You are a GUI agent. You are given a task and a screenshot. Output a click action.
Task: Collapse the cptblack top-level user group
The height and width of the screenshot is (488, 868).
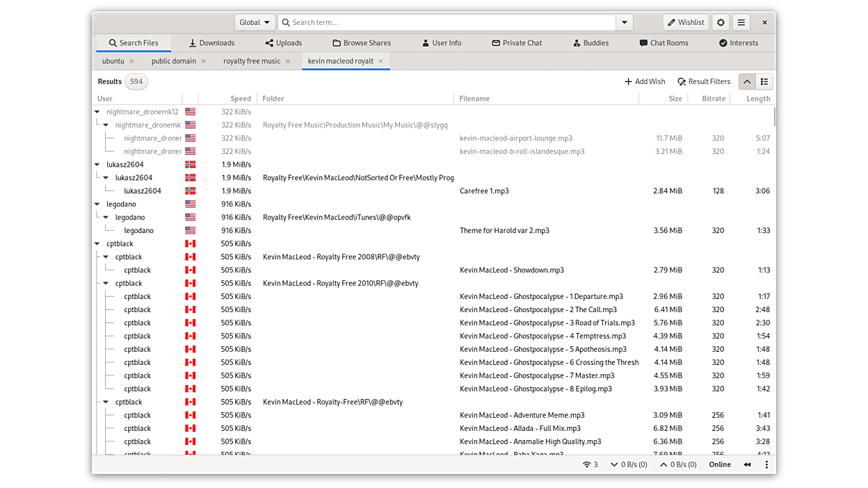(97, 244)
